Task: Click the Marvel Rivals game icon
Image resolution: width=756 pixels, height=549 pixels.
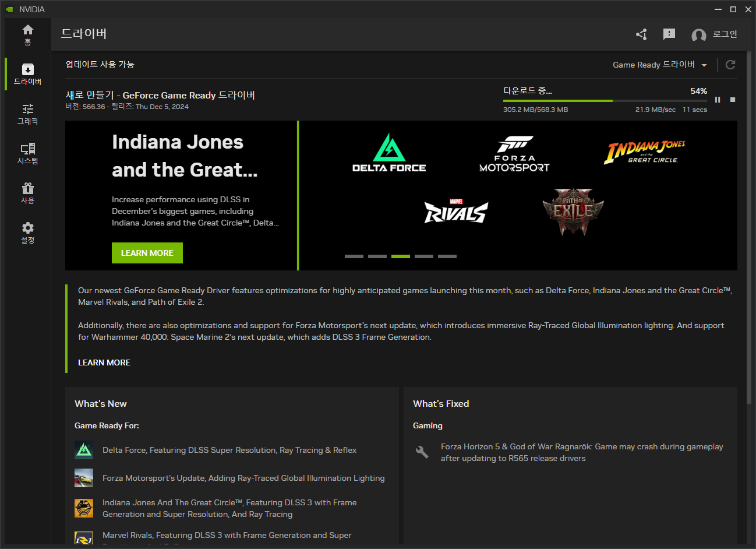Action: click(84, 537)
